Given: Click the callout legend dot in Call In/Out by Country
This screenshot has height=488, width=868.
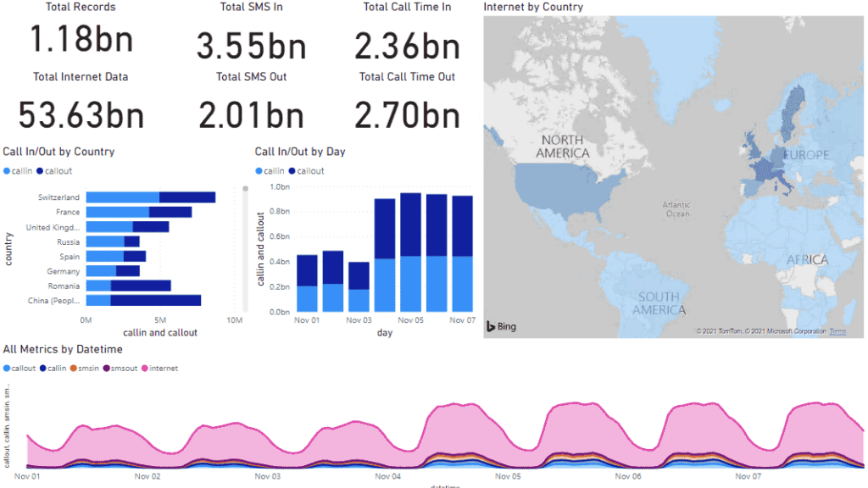Looking at the screenshot, I should pos(40,171).
